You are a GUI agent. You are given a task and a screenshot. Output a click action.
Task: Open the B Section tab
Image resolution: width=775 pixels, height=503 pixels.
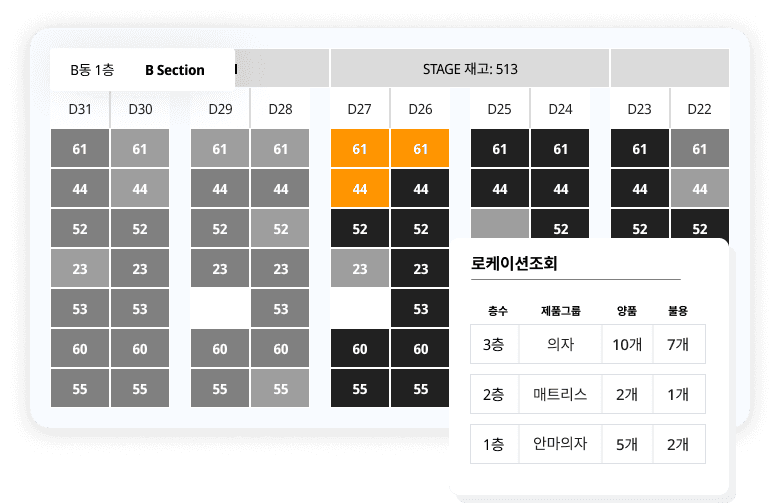click(175, 70)
